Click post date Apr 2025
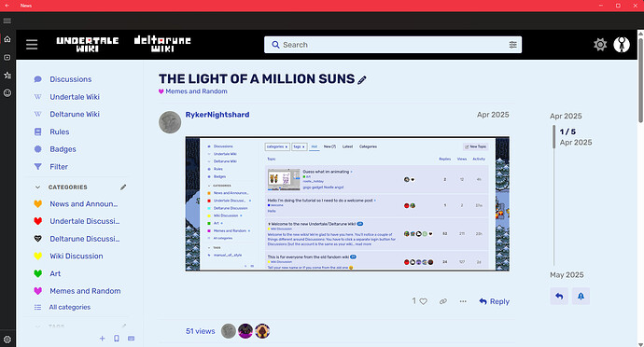This screenshot has width=644, height=347. pyautogui.click(x=493, y=115)
